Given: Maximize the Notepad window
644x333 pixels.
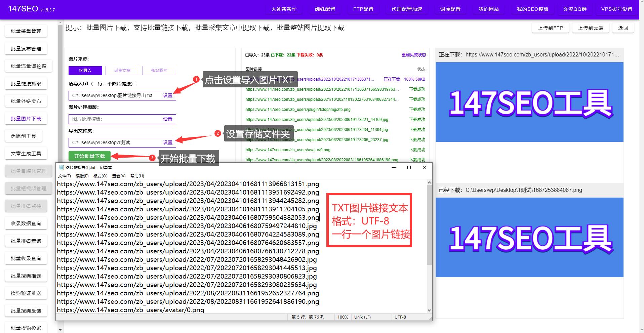Looking at the screenshot, I should (x=409, y=167).
